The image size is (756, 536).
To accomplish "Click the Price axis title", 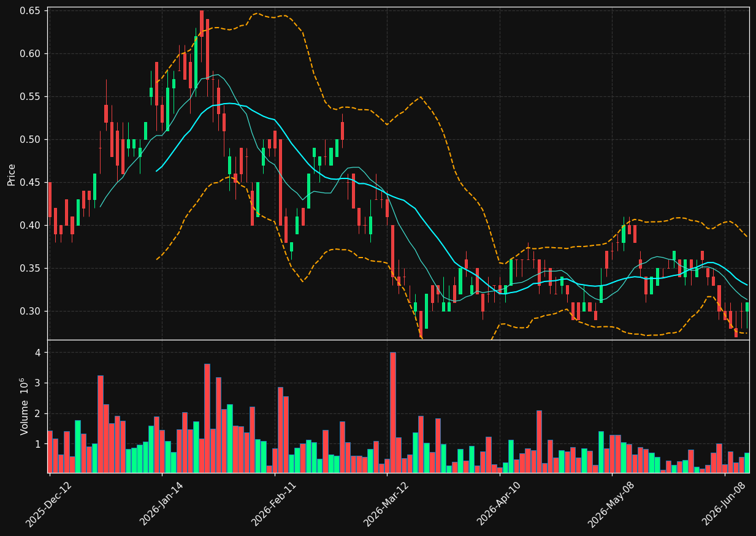I will click(x=12, y=174).
